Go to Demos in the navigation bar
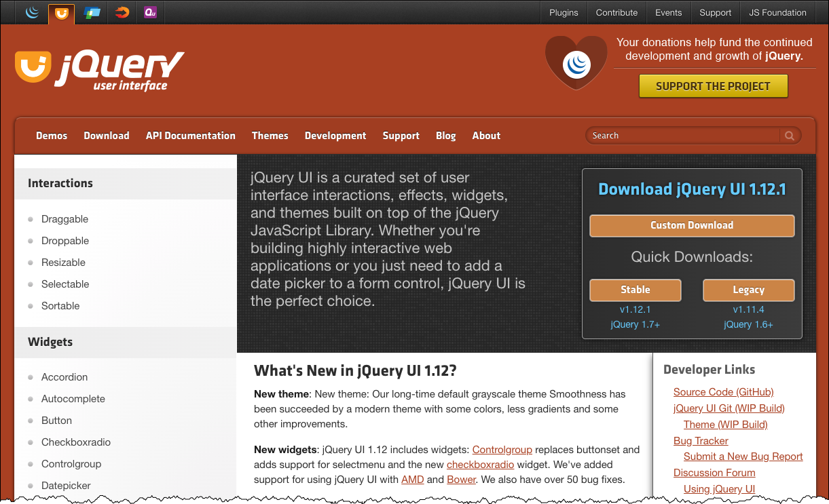This screenshot has width=829, height=504. 52,136
